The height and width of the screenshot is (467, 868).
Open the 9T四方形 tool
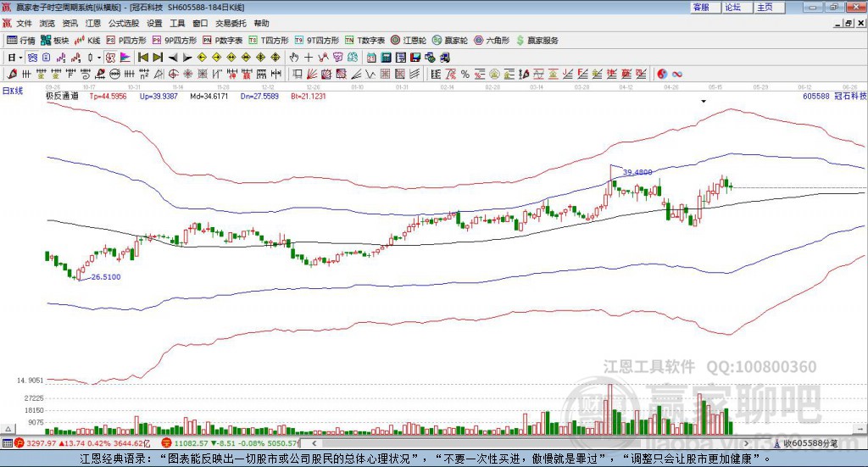tap(317, 41)
